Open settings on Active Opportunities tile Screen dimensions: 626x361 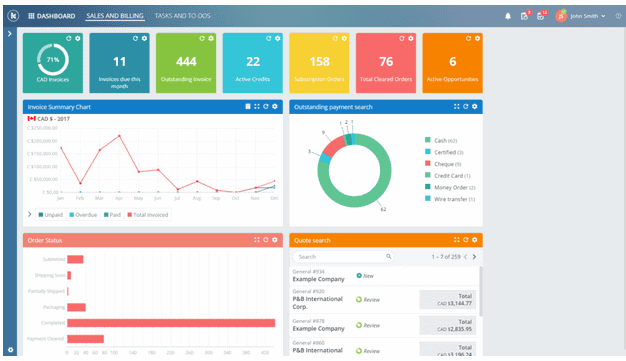[x=477, y=38]
